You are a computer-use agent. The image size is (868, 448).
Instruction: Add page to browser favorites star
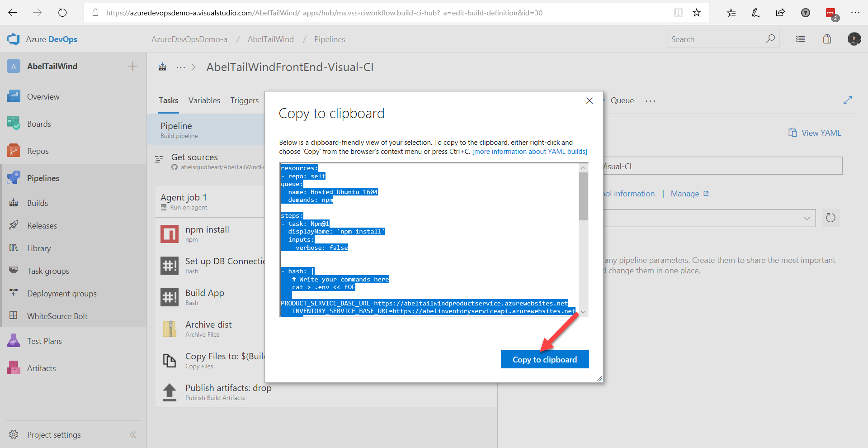(697, 13)
